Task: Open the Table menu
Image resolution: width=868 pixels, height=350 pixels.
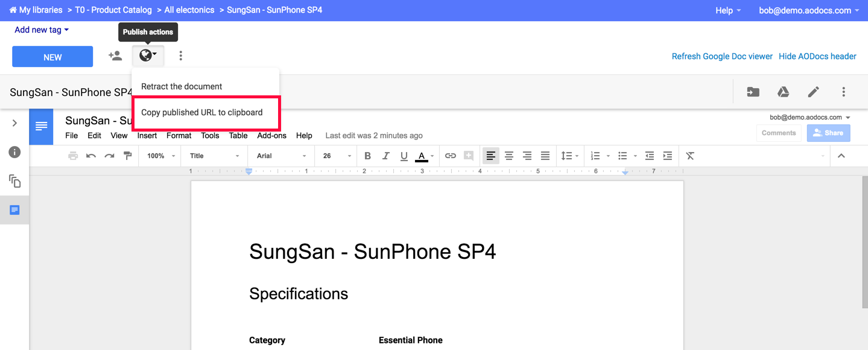Action: 238,136
